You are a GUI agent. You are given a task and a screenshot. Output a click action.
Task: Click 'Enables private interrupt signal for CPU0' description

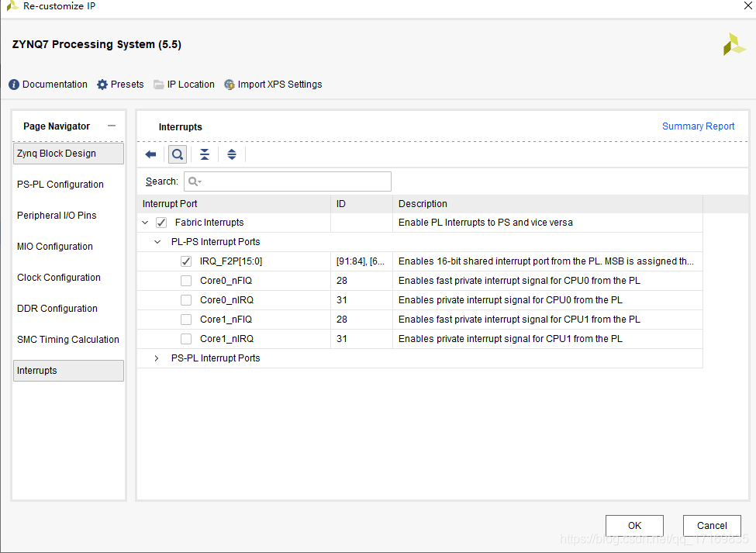pos(510,300)
